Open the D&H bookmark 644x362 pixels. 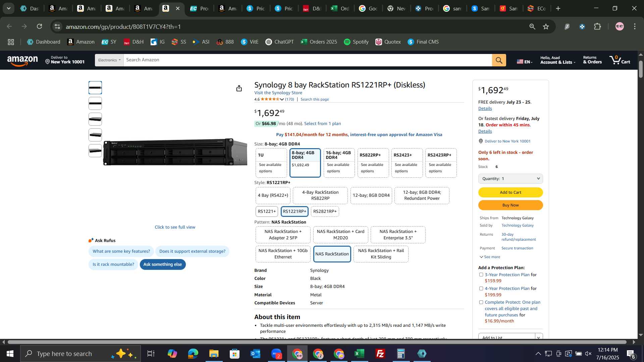coord(133,42)
